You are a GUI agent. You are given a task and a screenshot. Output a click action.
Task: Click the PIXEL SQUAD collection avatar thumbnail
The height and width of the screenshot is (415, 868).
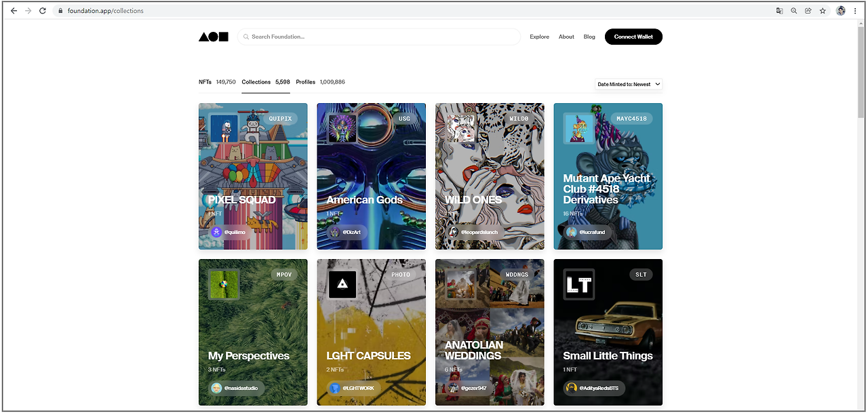point(224,128)
